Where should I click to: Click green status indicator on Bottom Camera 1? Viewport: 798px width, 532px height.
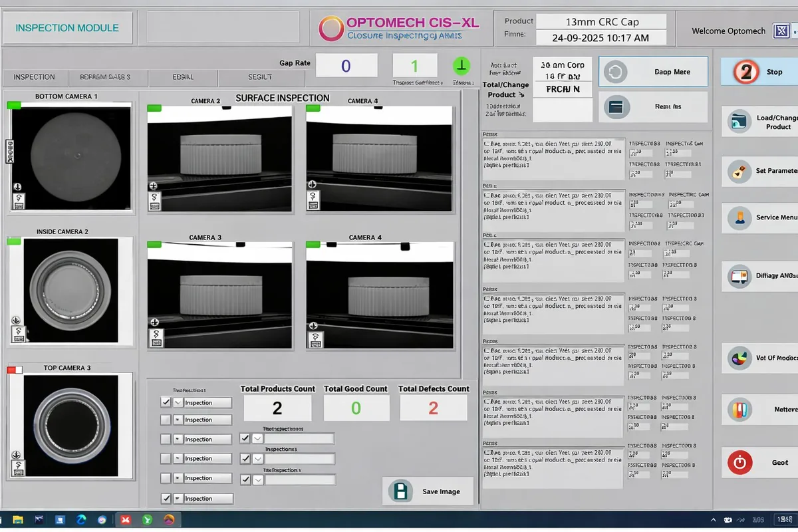click(14, 105)
